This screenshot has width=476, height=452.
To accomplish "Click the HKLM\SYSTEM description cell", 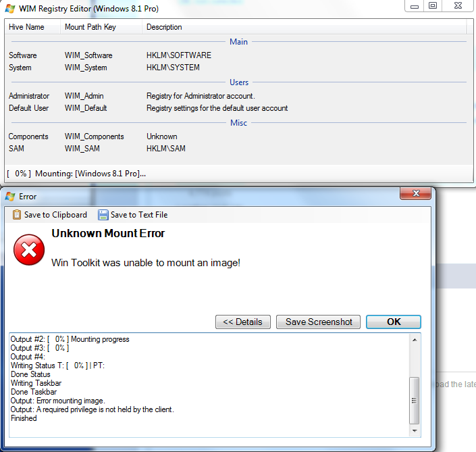I will point(173,68).
